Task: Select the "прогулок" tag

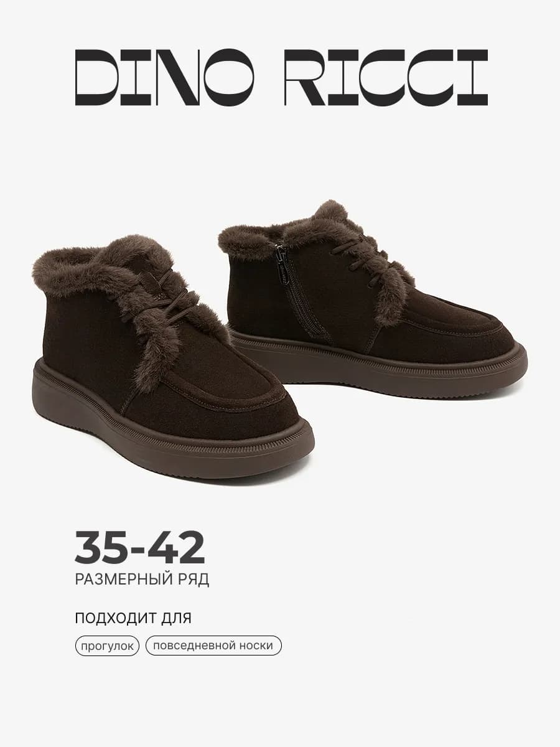Action: [x=107, y=646]
